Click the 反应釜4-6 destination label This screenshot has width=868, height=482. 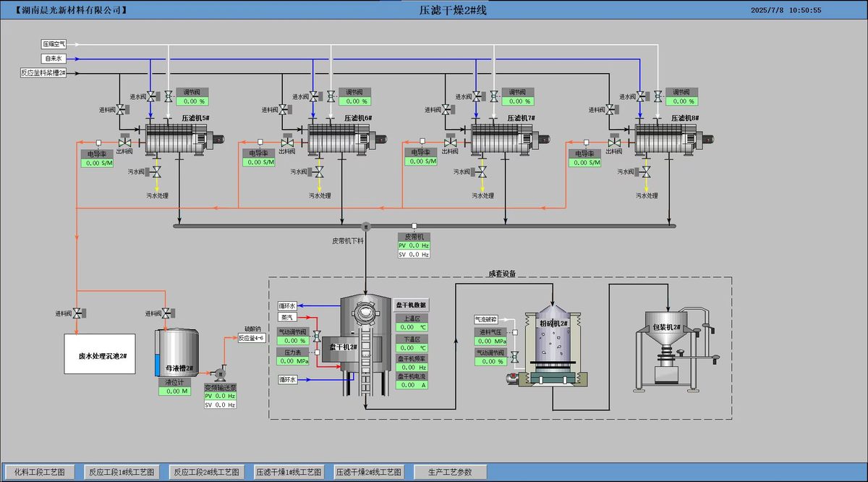click(x=252, y=338)
